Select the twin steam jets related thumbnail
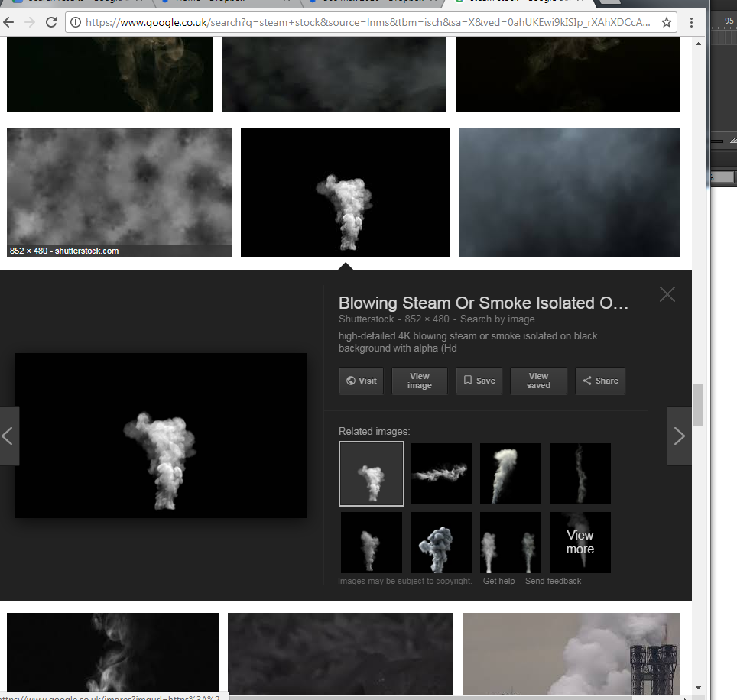This screenshot has width=737, height=700. coord(510,543)
